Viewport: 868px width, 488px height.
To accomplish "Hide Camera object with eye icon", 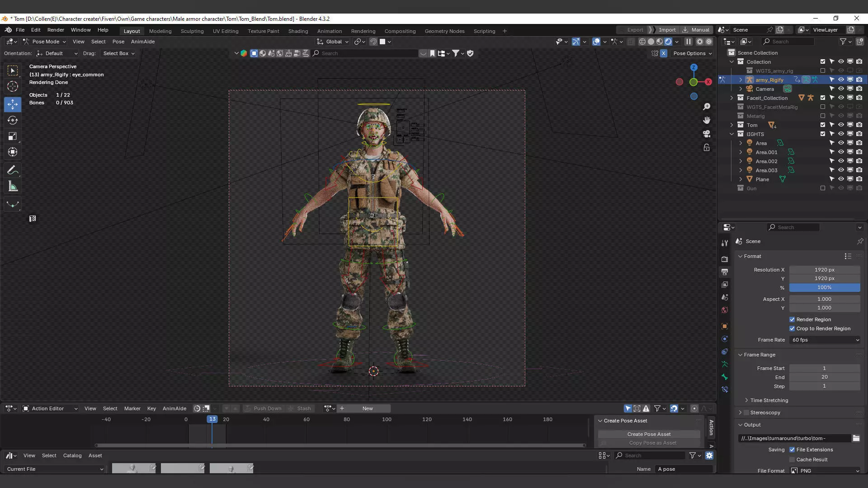I will click(841, 89).
